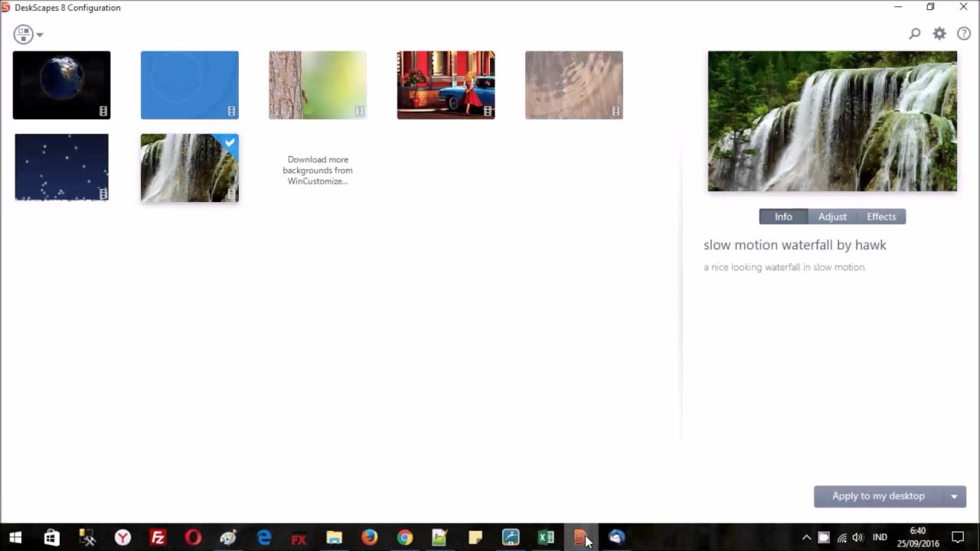Switch to the Adjust tab

831,217
